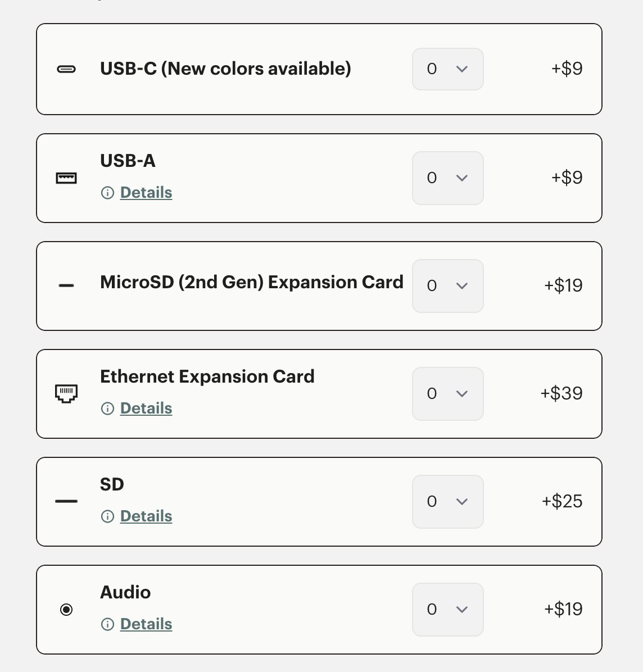643x672 pixels.
Task: Open the USB-A quantity dropdown
Action: pyautogui.click(x=448, y=178)
